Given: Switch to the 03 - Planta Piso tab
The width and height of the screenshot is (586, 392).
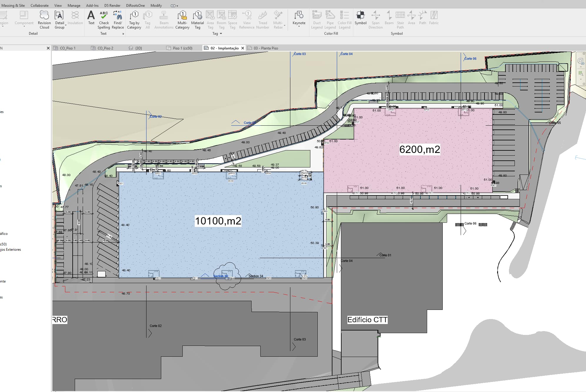Looking at the screenshot, I should (x=266, y=48).
